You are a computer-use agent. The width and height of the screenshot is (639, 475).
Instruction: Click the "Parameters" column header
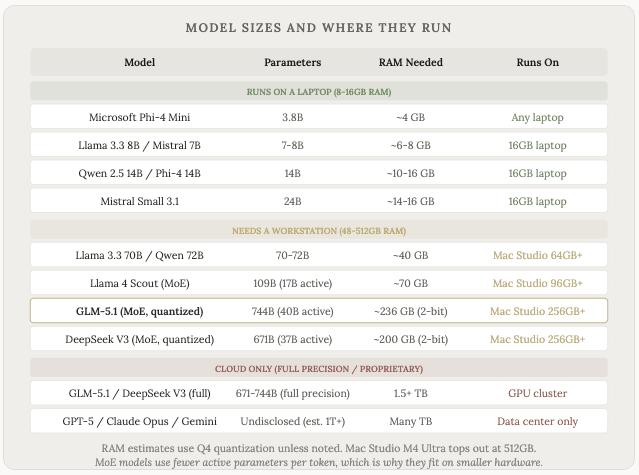click(292, 62)
